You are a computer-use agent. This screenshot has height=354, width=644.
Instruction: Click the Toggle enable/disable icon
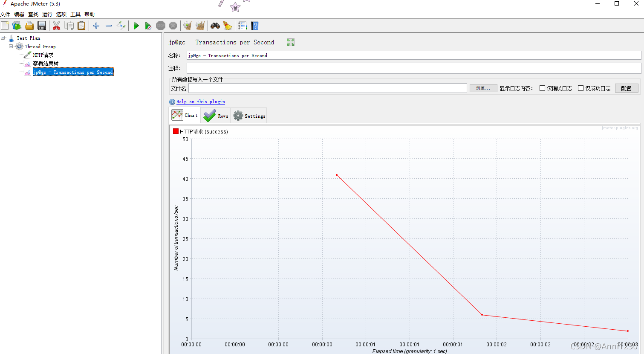click(x=121, y=26)
